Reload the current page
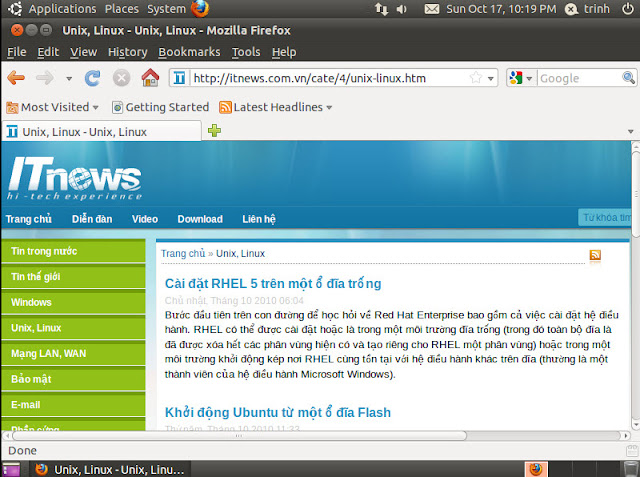The width and height of the screenshot is (640, 477). tap(93, 78)
